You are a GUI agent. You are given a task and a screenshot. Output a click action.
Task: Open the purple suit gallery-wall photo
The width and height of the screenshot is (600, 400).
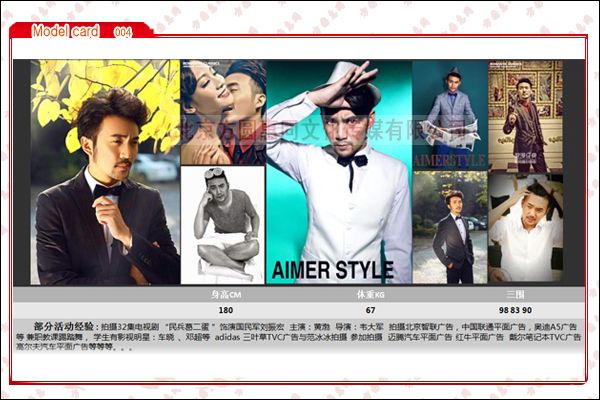(525, 116)
